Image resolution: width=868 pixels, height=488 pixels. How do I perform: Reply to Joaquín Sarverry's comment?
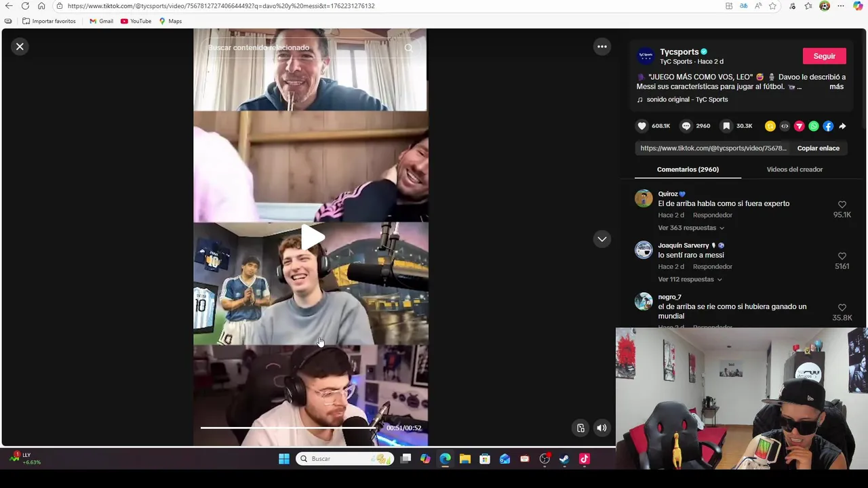(x=712, y=266)
